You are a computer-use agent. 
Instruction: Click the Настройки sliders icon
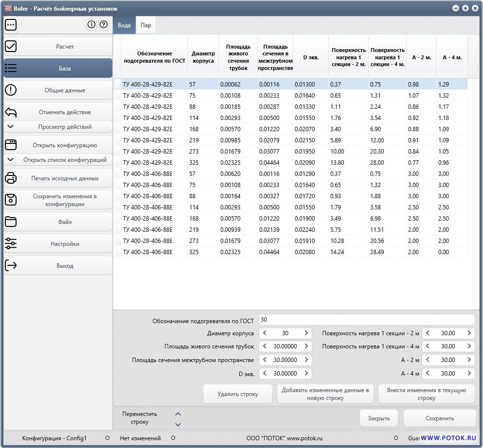pyautogui.click(x=11, y=244)
